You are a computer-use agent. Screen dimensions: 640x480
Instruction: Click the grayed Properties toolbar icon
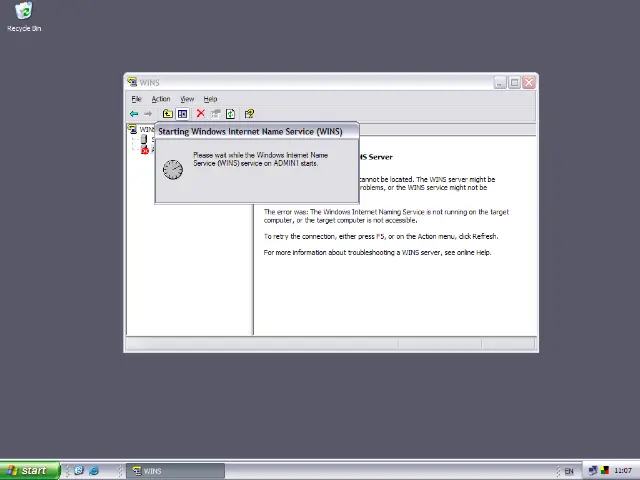216,114
